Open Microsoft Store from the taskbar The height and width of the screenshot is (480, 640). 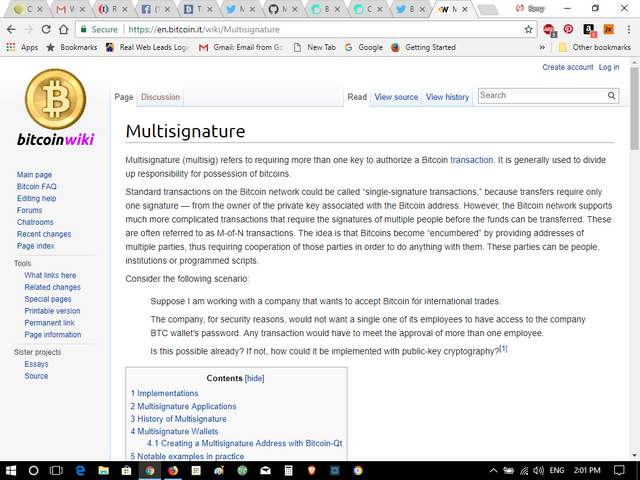pos(127,471)
